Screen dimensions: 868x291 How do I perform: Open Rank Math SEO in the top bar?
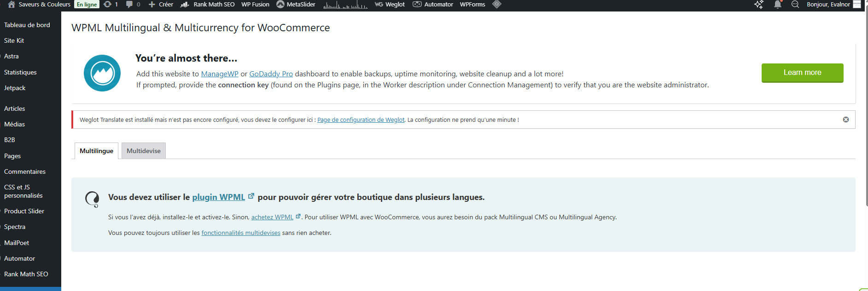[207, 4]
